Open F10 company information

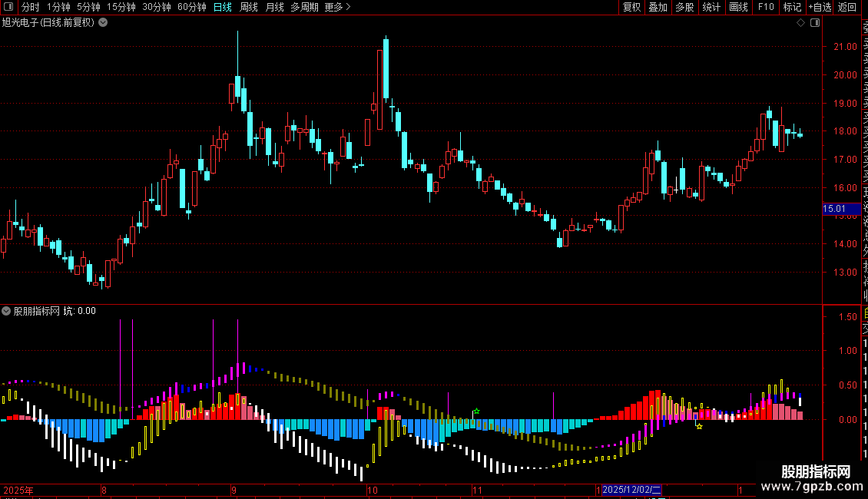[766, 7]
